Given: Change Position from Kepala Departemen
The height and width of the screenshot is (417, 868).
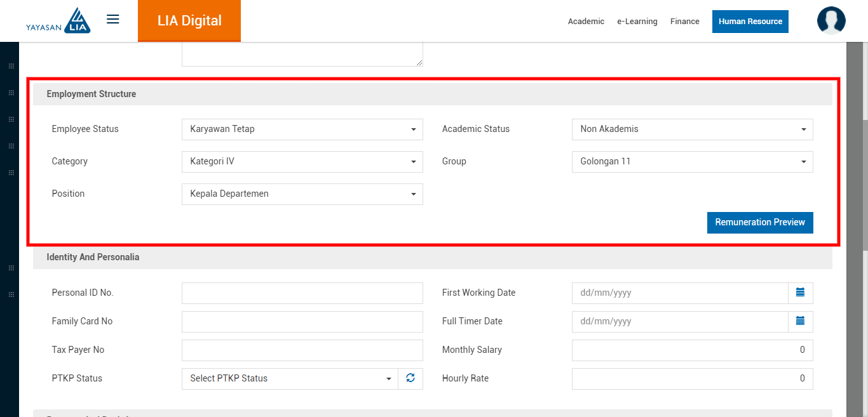Looking at the screenshot, I should pos(302,194).
